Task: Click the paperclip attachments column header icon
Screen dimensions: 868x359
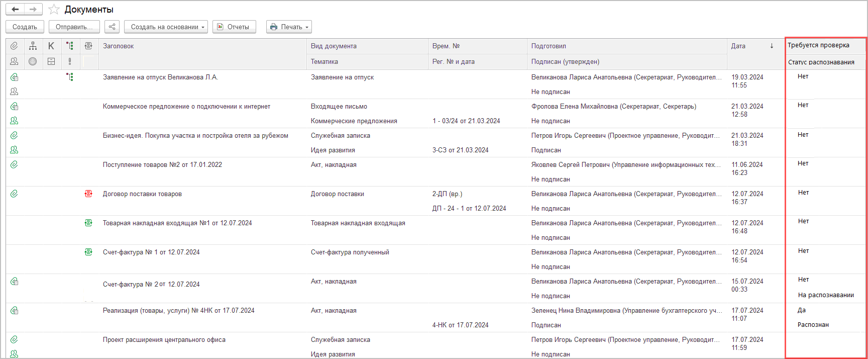Action: click(14, 46)
